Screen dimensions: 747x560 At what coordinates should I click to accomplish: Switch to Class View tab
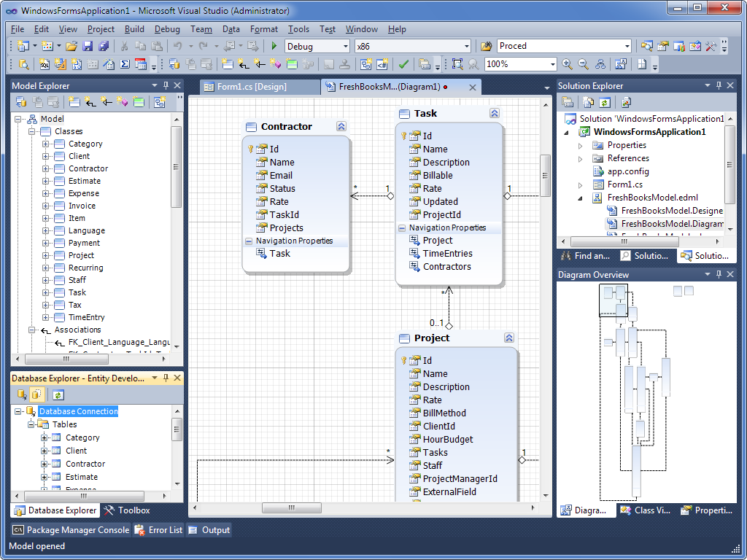tap(646, 510)
